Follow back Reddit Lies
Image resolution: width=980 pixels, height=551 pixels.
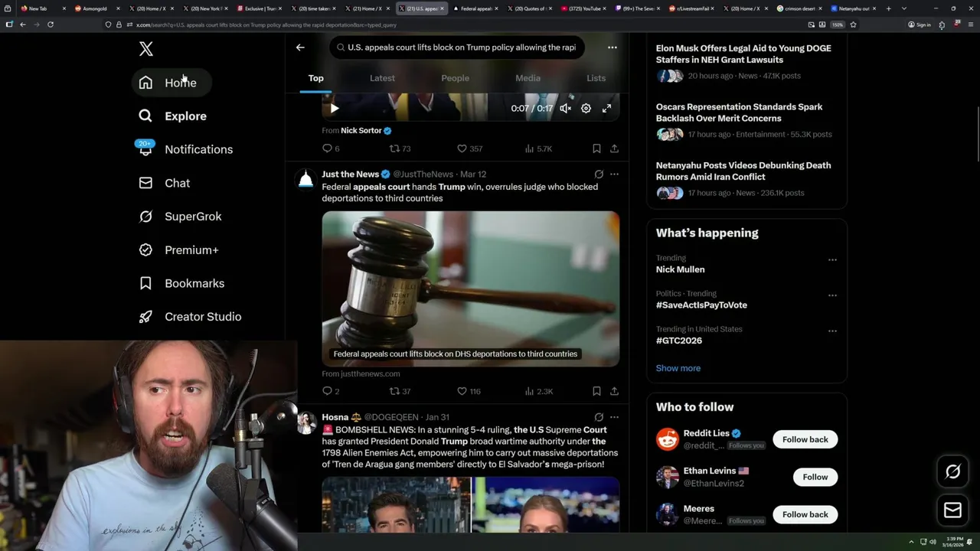pos(805,439)
